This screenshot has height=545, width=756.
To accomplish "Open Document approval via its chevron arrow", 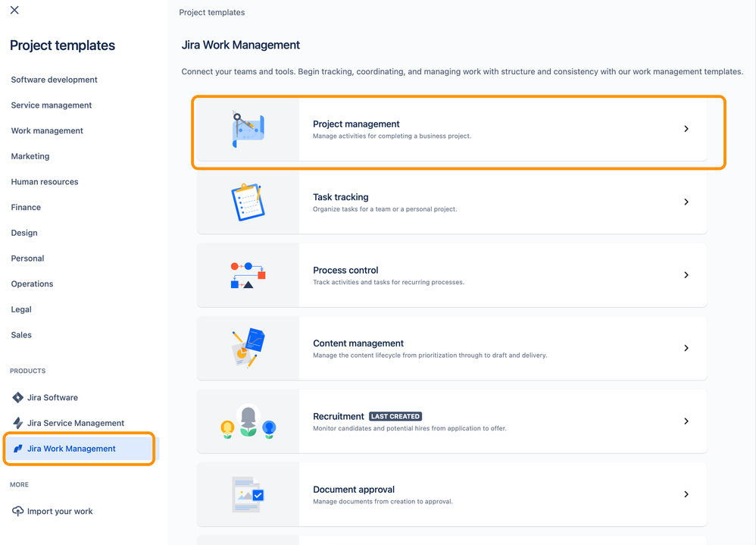I will [686, 494].
